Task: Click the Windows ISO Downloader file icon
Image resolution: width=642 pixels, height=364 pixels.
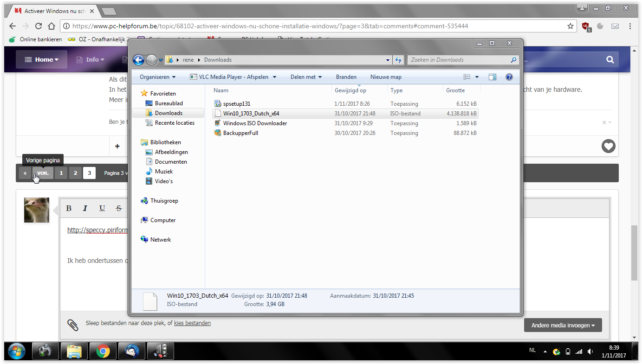Action: click(x=218, y=123)
